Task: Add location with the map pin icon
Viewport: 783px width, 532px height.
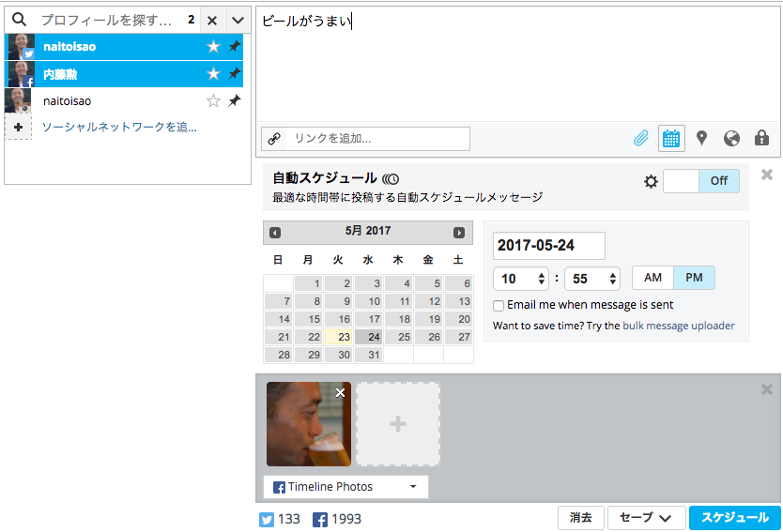Action: pos(701,138)
